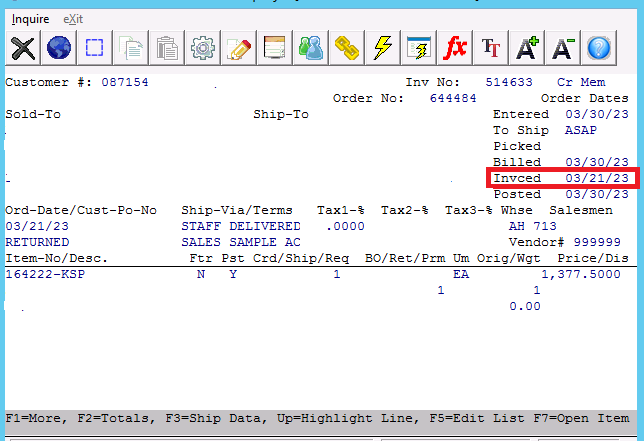Click the Vendor# 999999 value
This screenshot has height=441, width=644.
tap(597, 242)
